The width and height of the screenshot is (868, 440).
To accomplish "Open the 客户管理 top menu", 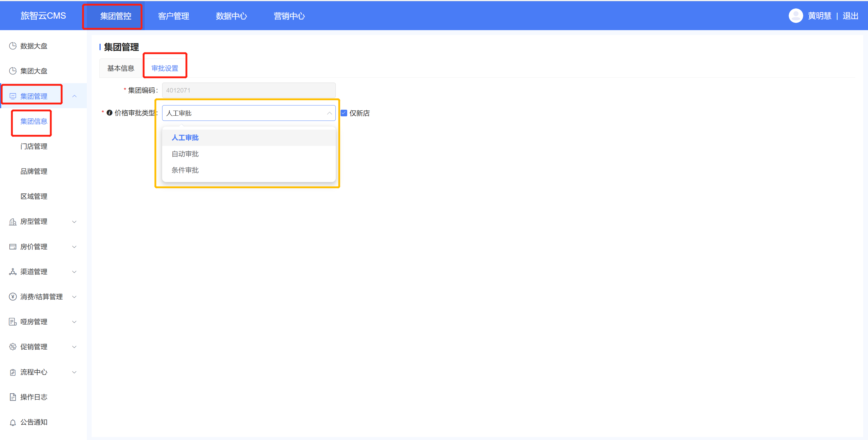I will pos(174,16).
